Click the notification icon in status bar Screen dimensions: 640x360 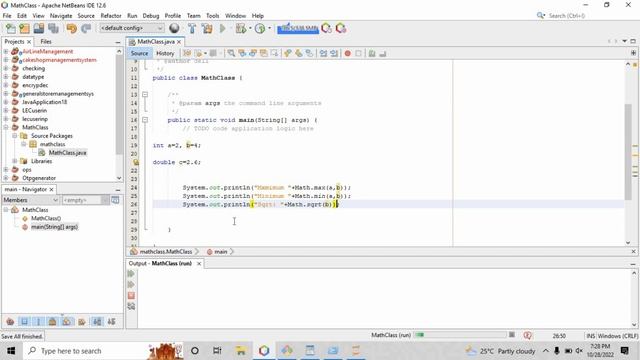tap(527, 336)
